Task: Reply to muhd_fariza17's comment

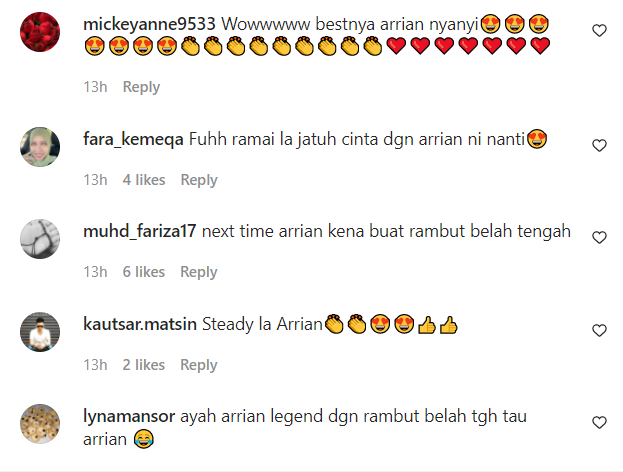Action: click(199, 272)
